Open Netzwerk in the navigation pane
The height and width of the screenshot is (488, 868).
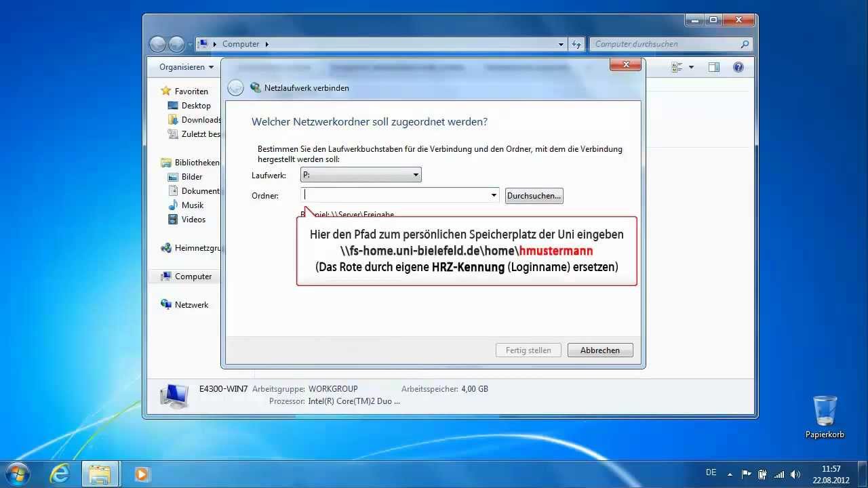pyautogui.click(x=191, y=305)
